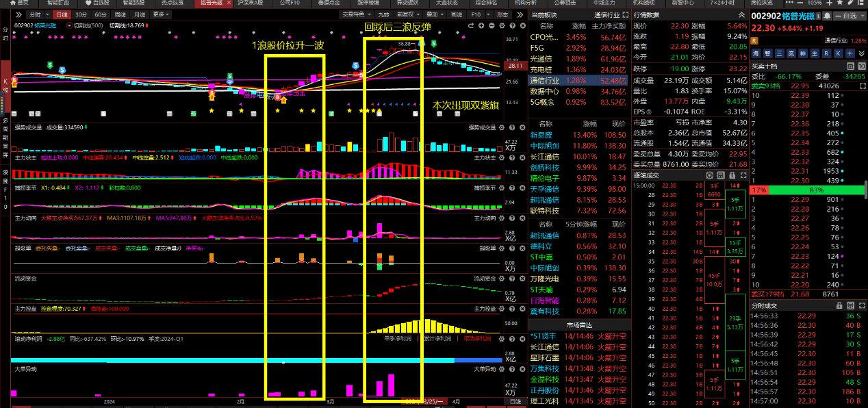Screen dimensions: 868x408
Task: Open the 形态 pattern dropdown
Action: coord(503,14)
